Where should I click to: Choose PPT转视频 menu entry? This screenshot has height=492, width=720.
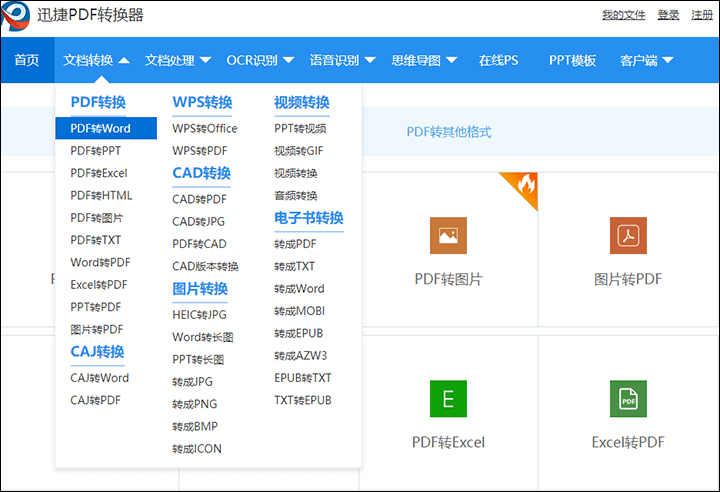click(300, 129)
